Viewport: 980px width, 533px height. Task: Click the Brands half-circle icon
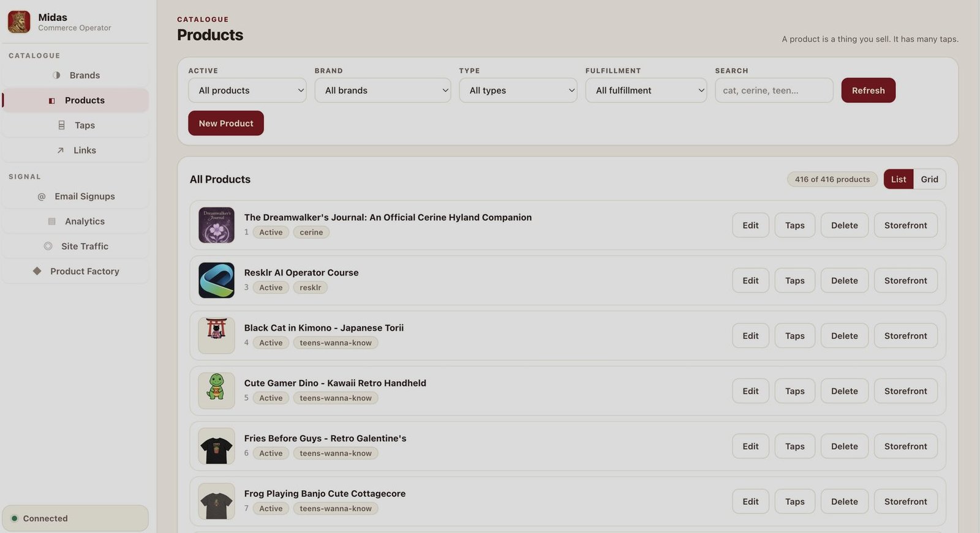(56, 75)
